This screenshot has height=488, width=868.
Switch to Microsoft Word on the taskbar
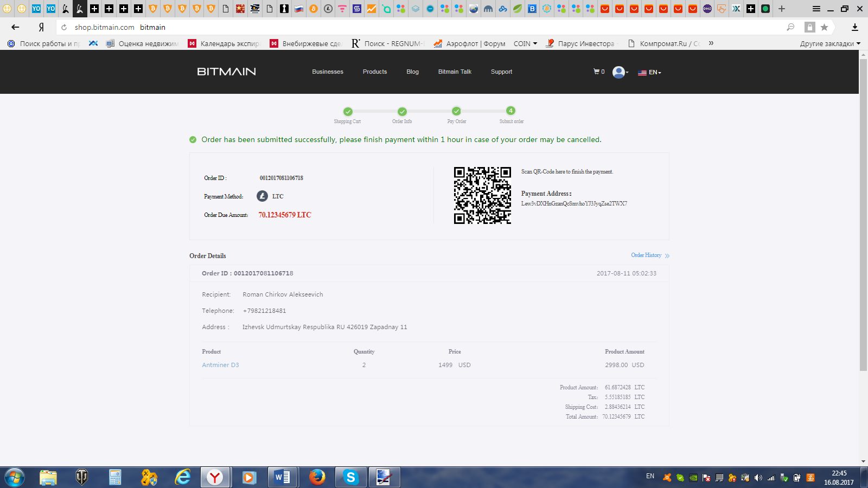282,477
